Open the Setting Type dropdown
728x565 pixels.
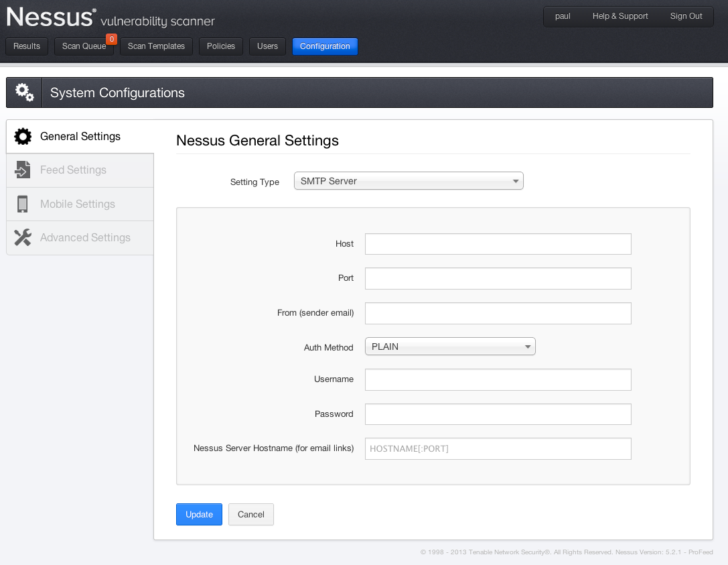409,181
